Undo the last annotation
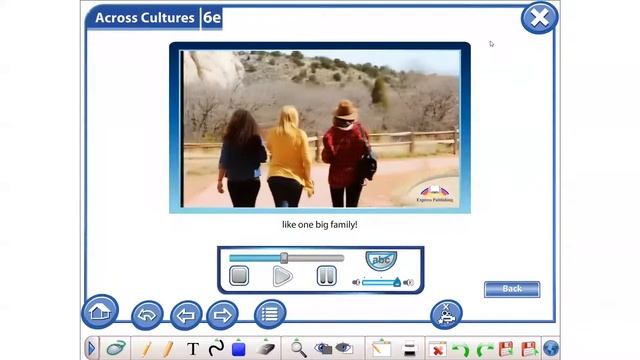The width and height of the screenshot is (640, 360). pos(461,350)
